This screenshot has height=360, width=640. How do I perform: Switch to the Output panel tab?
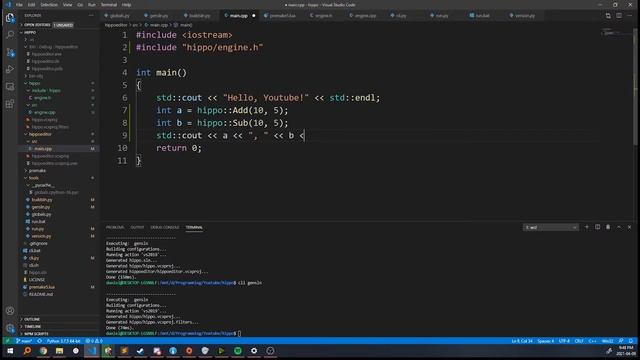[137, 227]
